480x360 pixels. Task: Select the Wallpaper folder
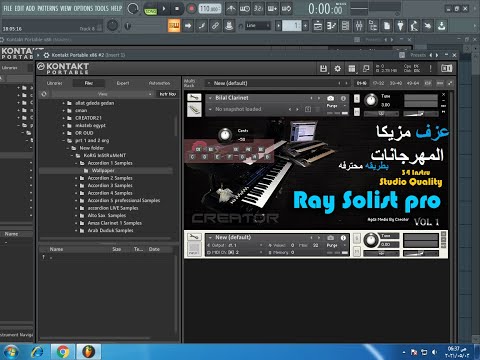103,171
